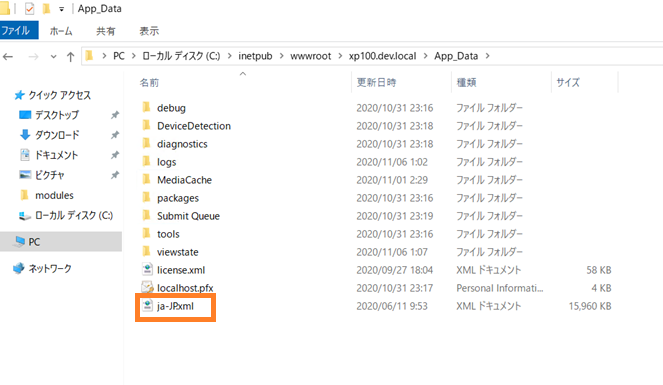Image resolution: width=663 pixels, height=385 pixels.
Task: Select クイック アクセス in navigation pane
Action: 59,95
